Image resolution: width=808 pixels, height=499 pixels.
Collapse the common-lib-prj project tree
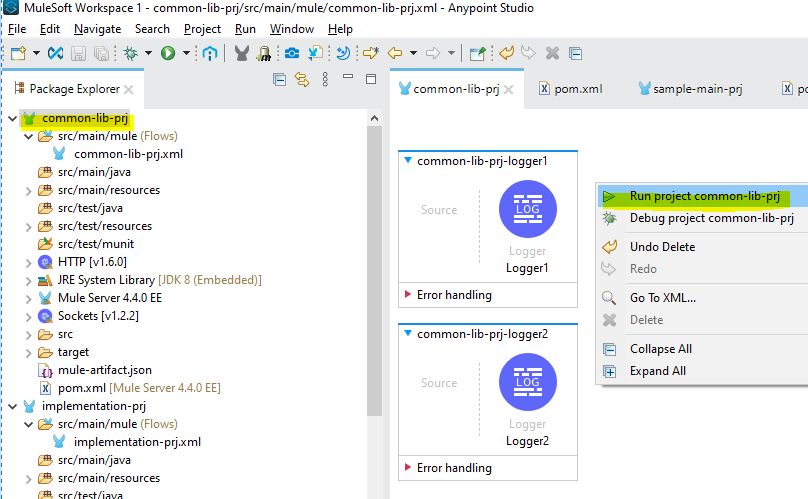[x=11, y=118]
